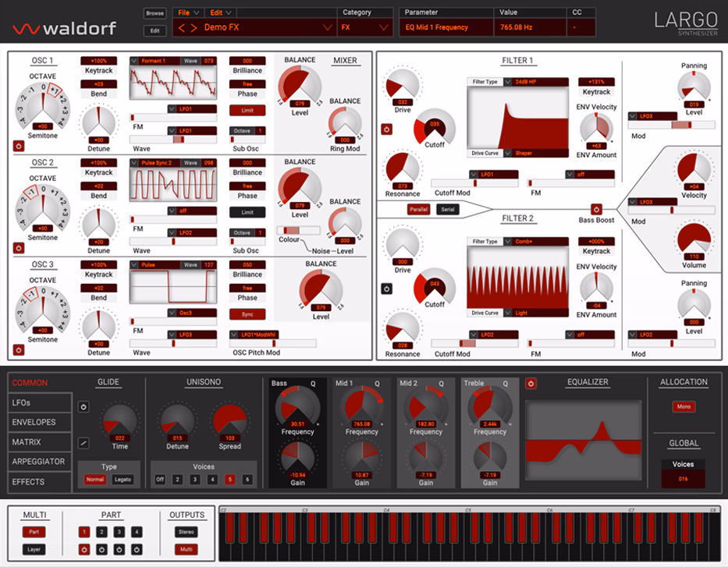This screenshot has height=567, width=728.
Task: Toggle OSC 1 Limit button
Action: point(247,111)
